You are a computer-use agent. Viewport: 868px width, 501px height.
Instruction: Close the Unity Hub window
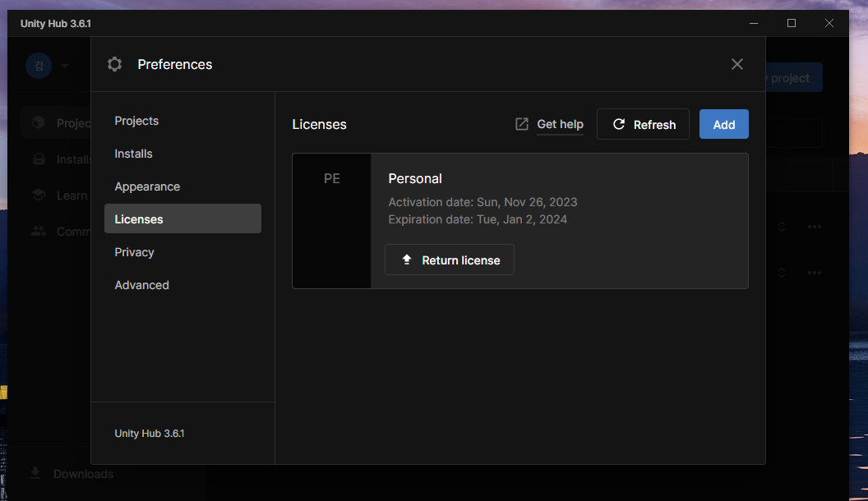click(x=829, y=23)
